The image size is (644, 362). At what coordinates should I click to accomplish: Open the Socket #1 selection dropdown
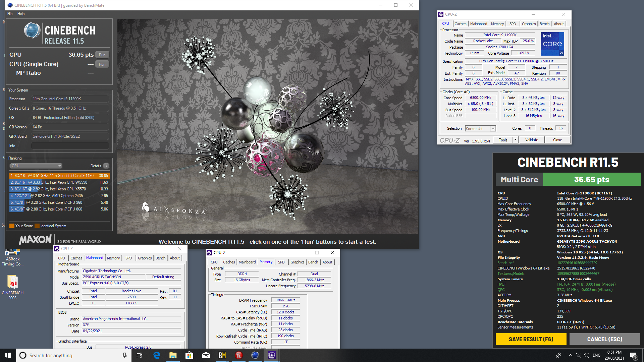coord(480,129)
